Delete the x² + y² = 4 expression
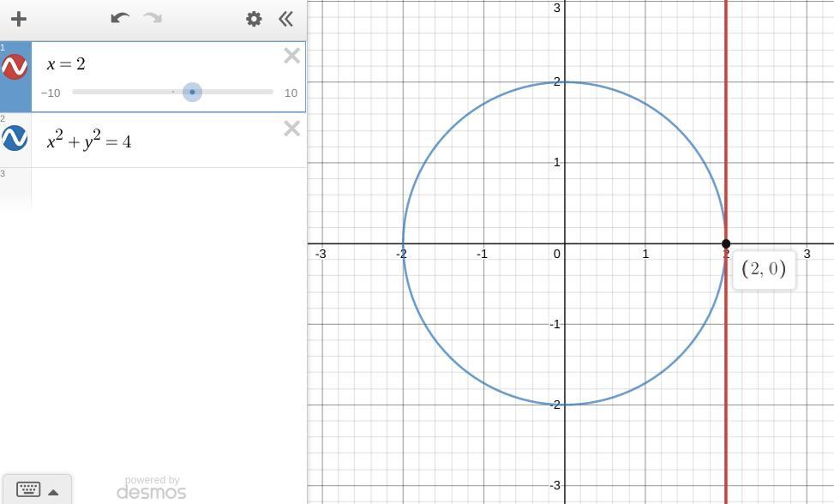 pos(292,129)
